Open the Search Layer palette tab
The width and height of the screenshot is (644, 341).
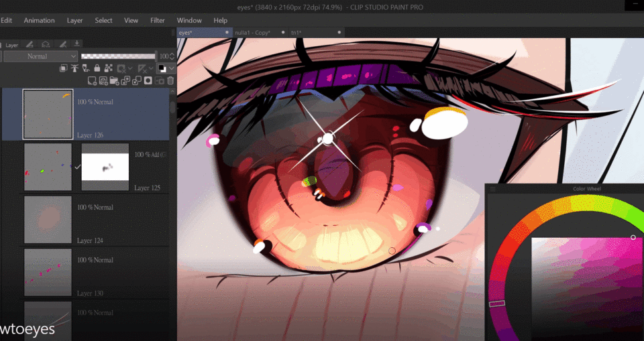pos(46,44)
